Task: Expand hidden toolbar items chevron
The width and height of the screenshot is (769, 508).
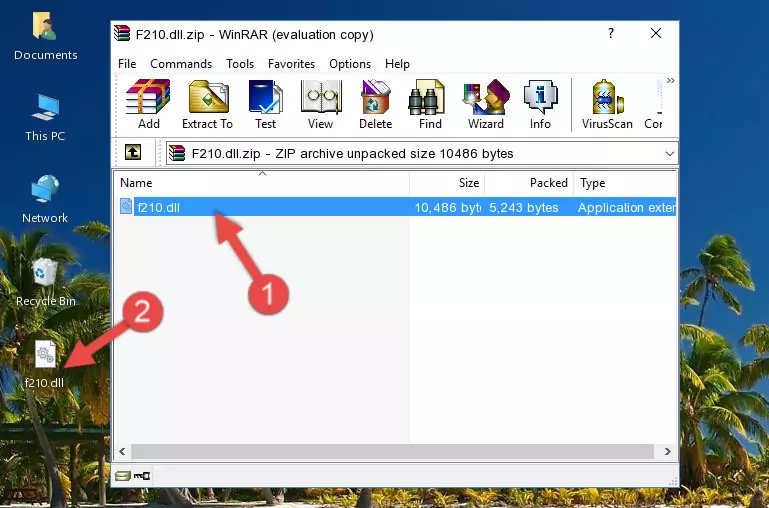Action: (670, 80)
